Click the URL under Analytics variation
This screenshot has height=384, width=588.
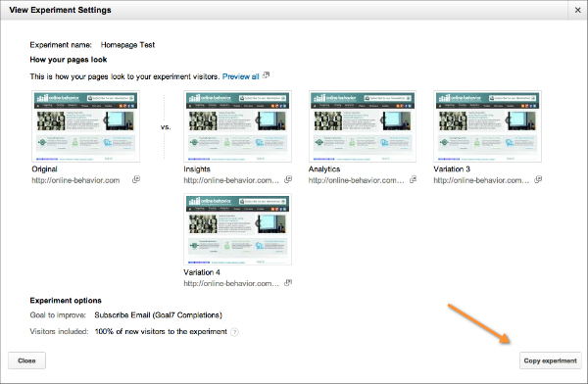coord(357,180)
